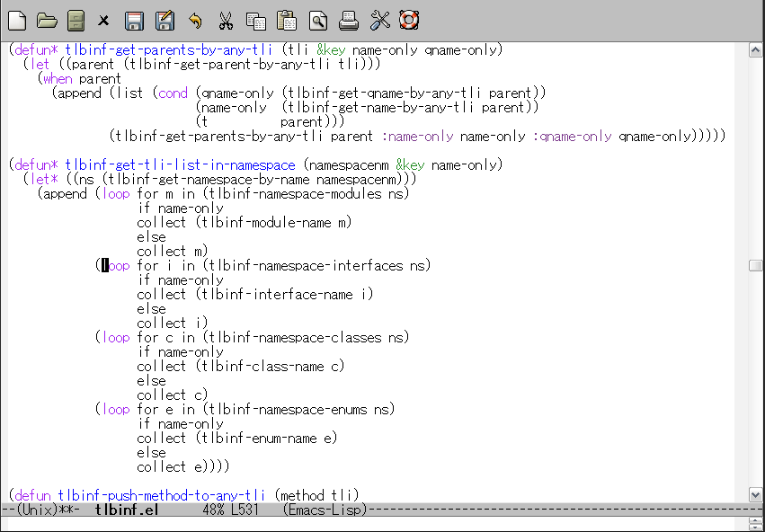Open a file with folder icon

pyautogui.click(x=47, y=21)
